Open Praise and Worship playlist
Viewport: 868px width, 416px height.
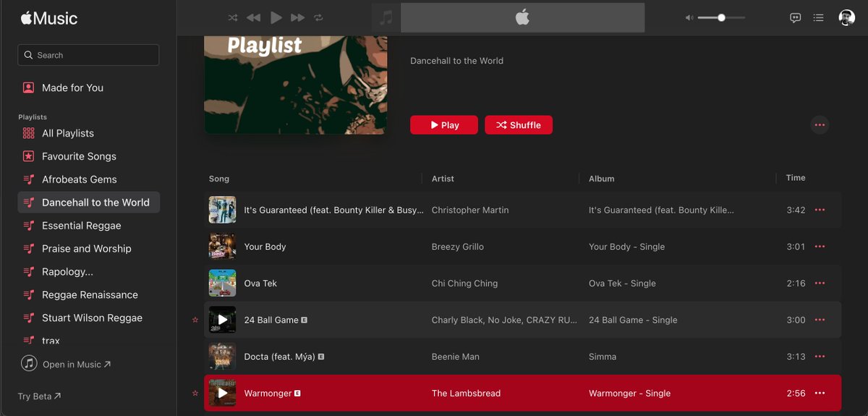(88, 249)
